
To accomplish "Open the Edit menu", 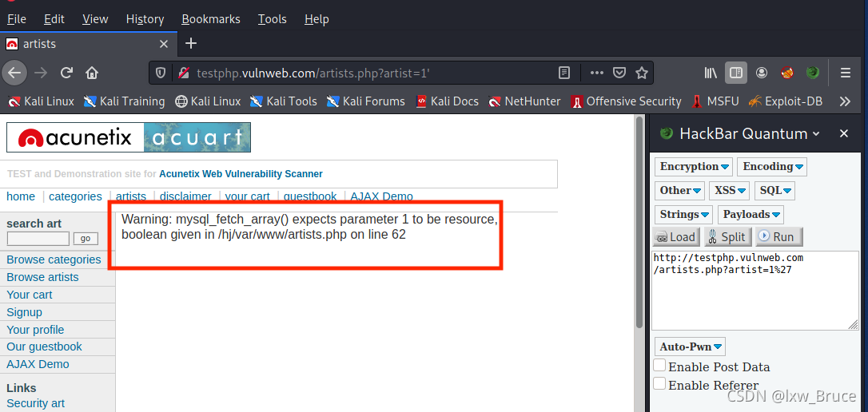I will [54, 19].
